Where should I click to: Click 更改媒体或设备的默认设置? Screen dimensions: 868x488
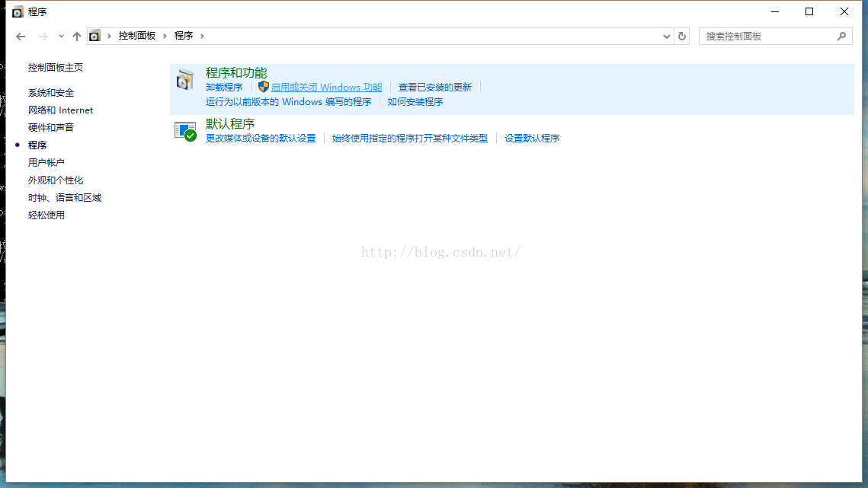click(261, 139)
